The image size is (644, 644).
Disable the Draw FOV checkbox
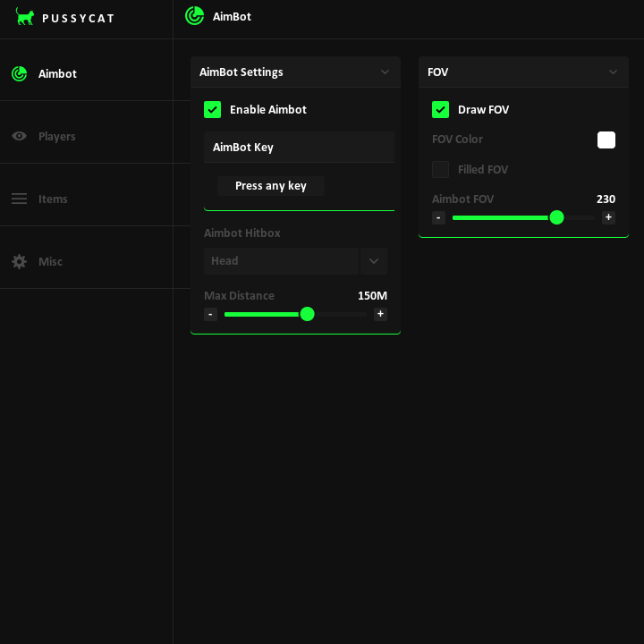(440, 110)
